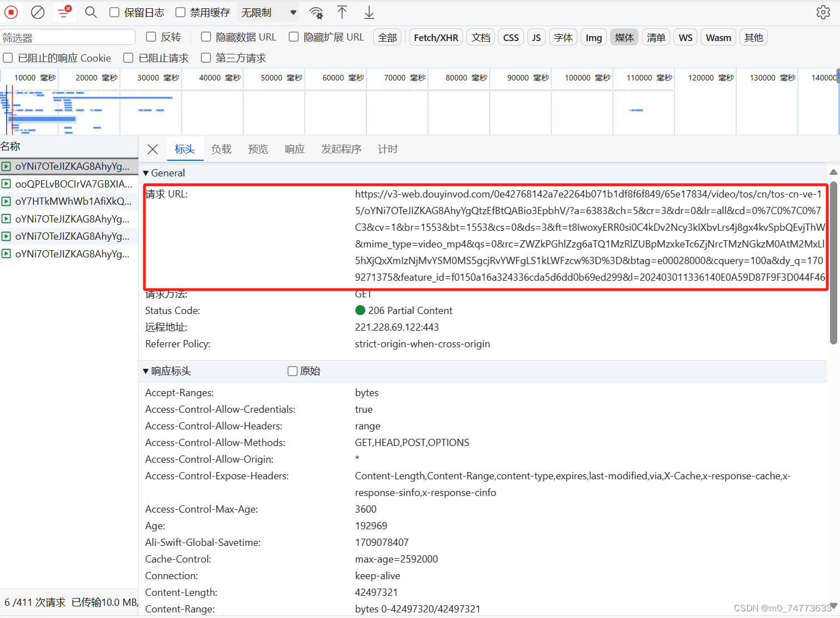Screen dimensions: 840x618
Task: Open network conditions wifi icon
Action: coord(316,12)
